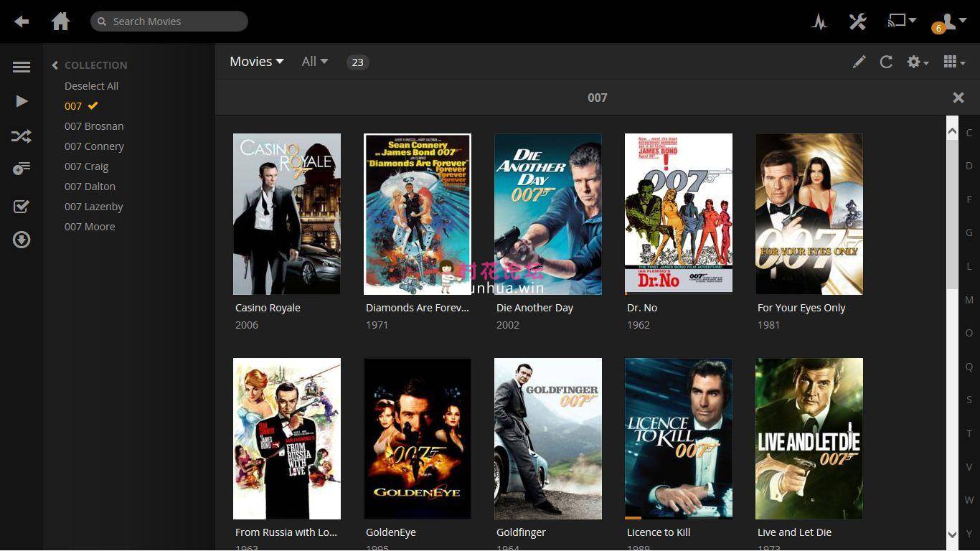Viewport: 980px width, 551px height.
Task: Select the 007 Connery collection
Action: point(94,146)
